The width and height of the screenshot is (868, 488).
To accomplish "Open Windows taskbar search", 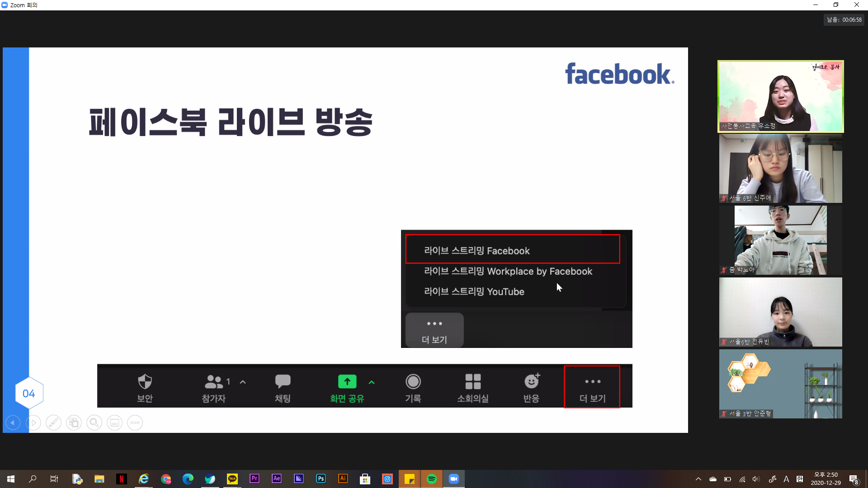I will (x=33, y=479).
